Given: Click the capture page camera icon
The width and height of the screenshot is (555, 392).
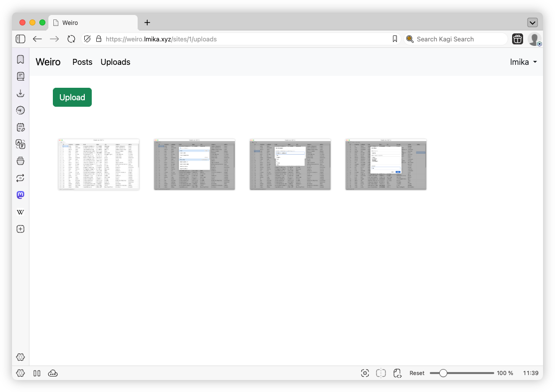Looking at the screenshot, I should click(365, 373).
